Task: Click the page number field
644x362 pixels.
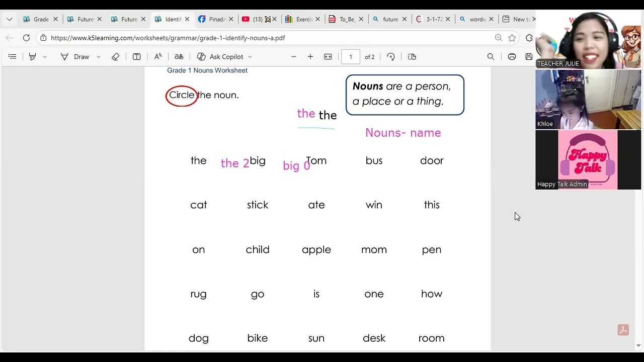Action: [351, 57]
